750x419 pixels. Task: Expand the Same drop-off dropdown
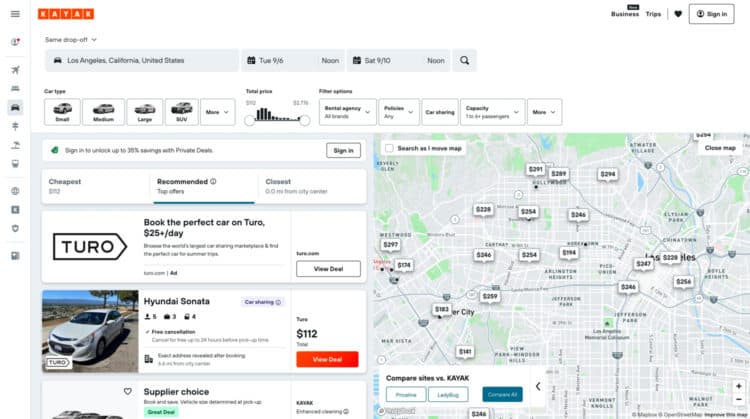pyautogui.click(x=71, y=40)
